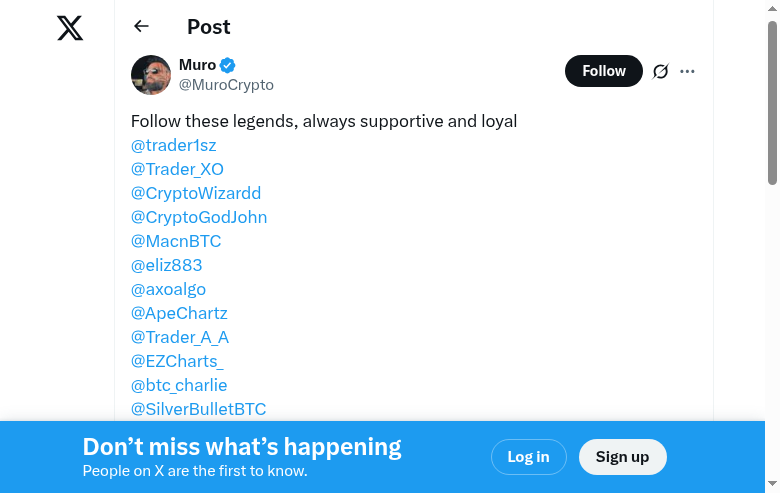Go to the @CryptoGodJohn profile
780x493 pixels.
199,217
